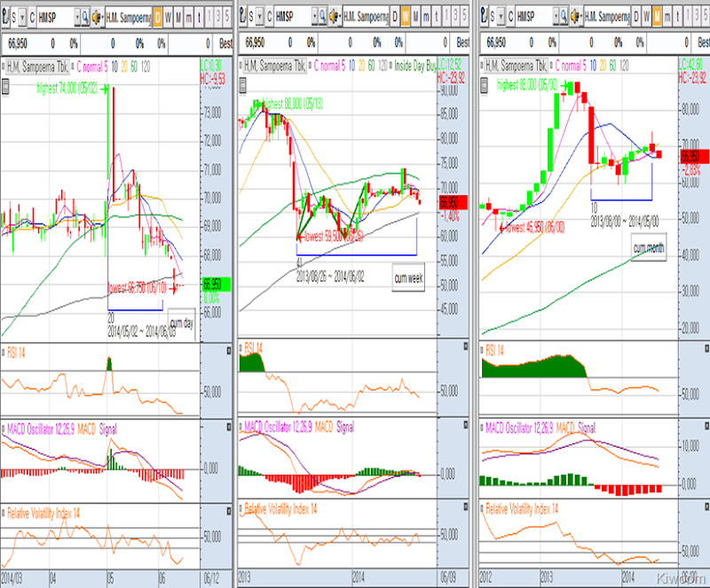Switch left chart to Weekly (W) period
The height and width of the screenshot is (588, 710).
coord(168,18)
